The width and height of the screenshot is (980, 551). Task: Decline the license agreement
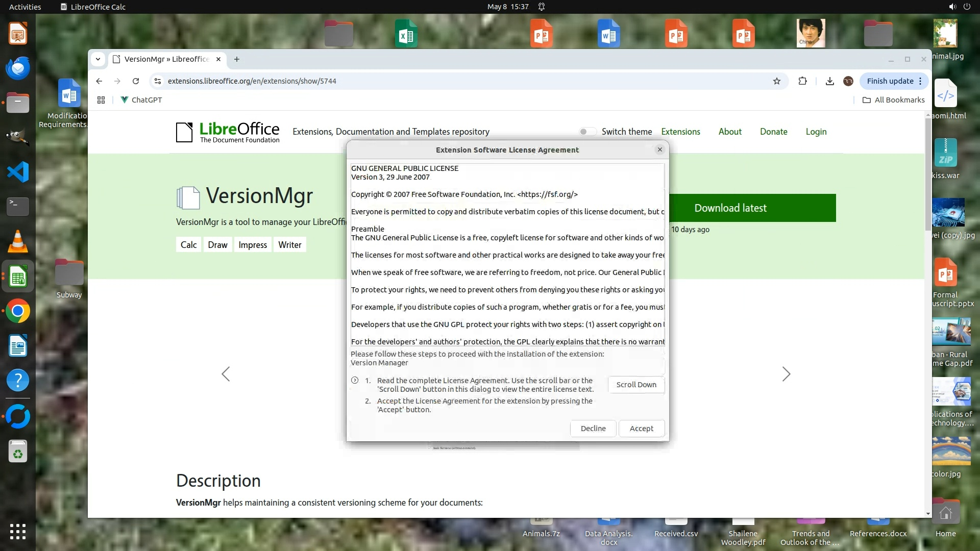pyautogui.click(x=593, y=429)
